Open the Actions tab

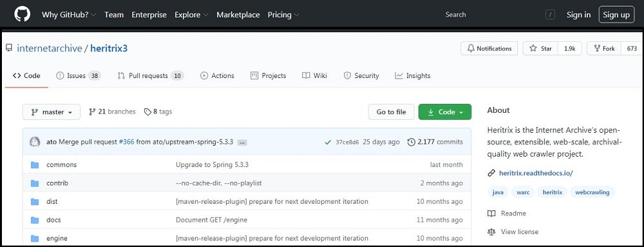pos(217,75)
